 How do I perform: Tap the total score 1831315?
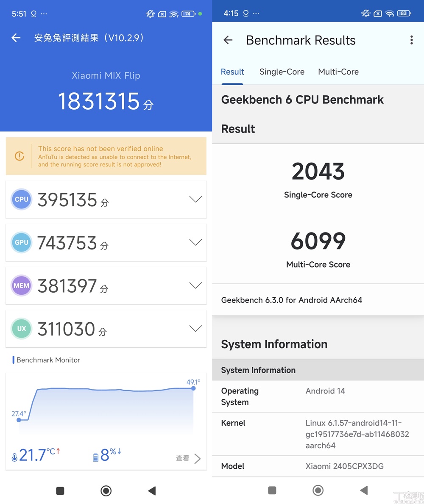pos(99,101)
